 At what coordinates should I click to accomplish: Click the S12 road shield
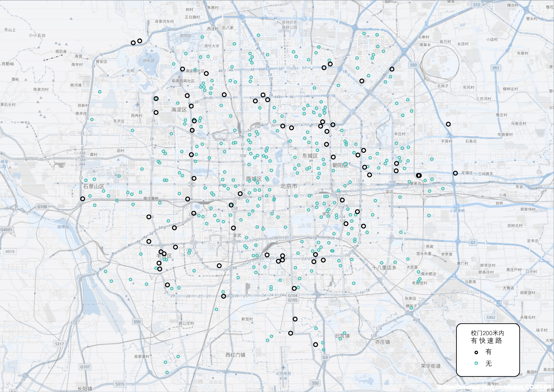(476, 5)
